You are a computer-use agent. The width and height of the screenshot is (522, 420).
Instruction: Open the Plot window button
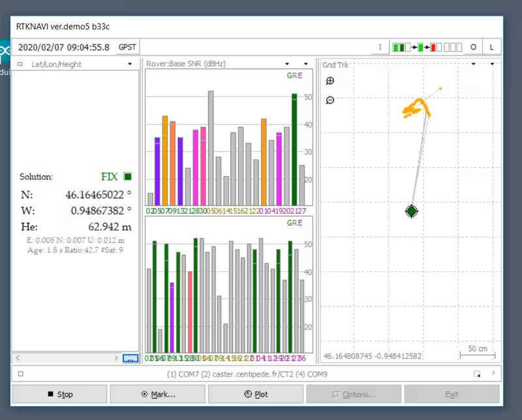click(x=256, y=394)
